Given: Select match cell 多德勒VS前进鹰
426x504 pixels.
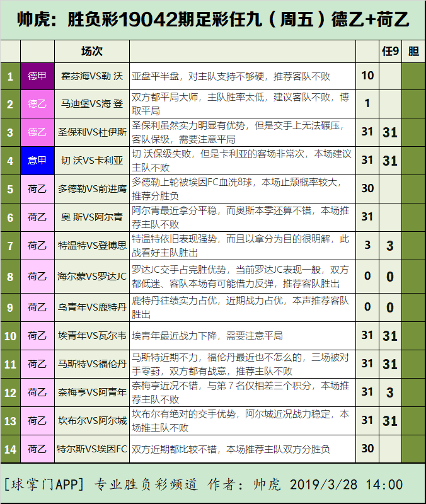Looking at the screenshot, I should click(92, 188).
